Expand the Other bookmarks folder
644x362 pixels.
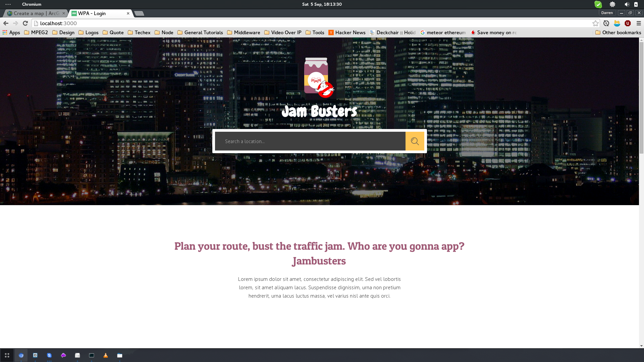coord(618,33)
